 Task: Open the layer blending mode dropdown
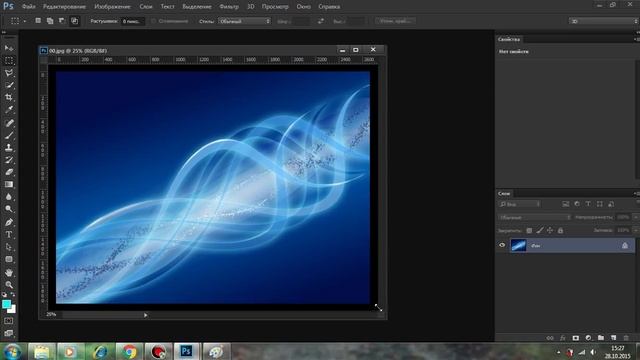(x=534, y=217)
